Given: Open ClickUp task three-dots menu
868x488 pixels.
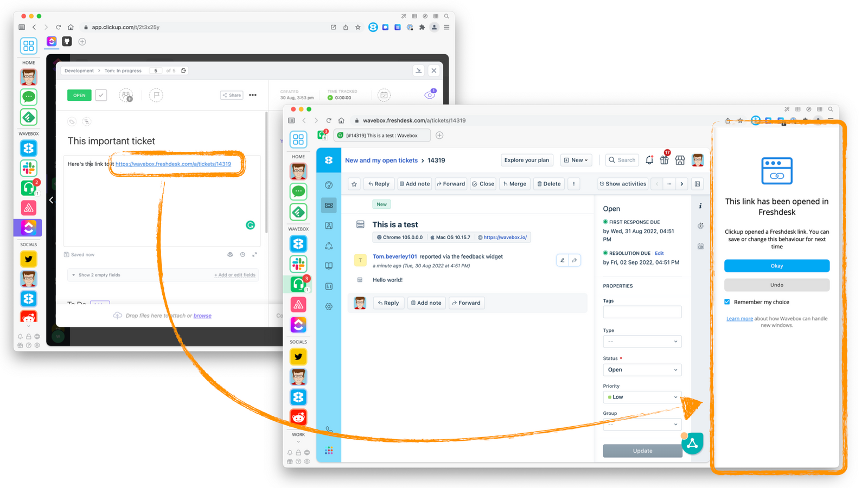Looking at the screenshot, I should [253, 95].
